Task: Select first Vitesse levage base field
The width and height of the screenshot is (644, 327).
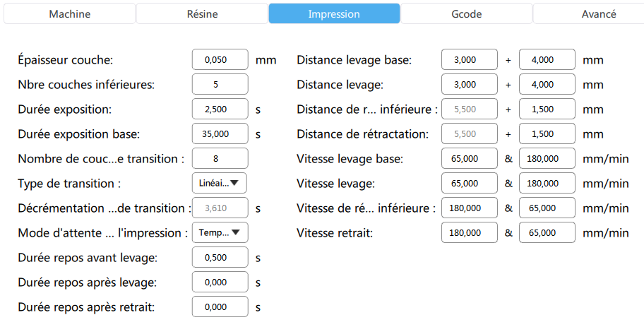Action: 470,158
